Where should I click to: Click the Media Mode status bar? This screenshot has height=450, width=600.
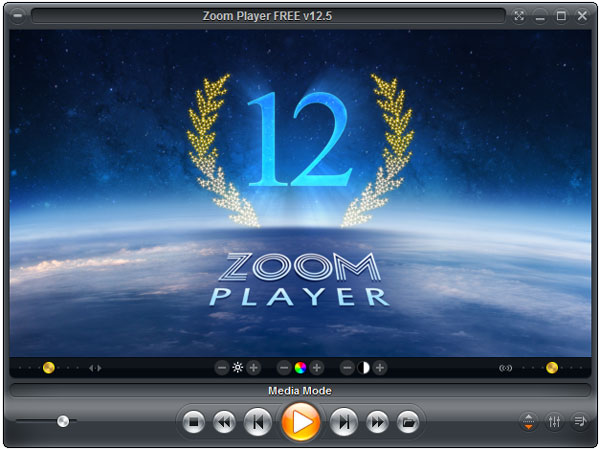point(300,391)
